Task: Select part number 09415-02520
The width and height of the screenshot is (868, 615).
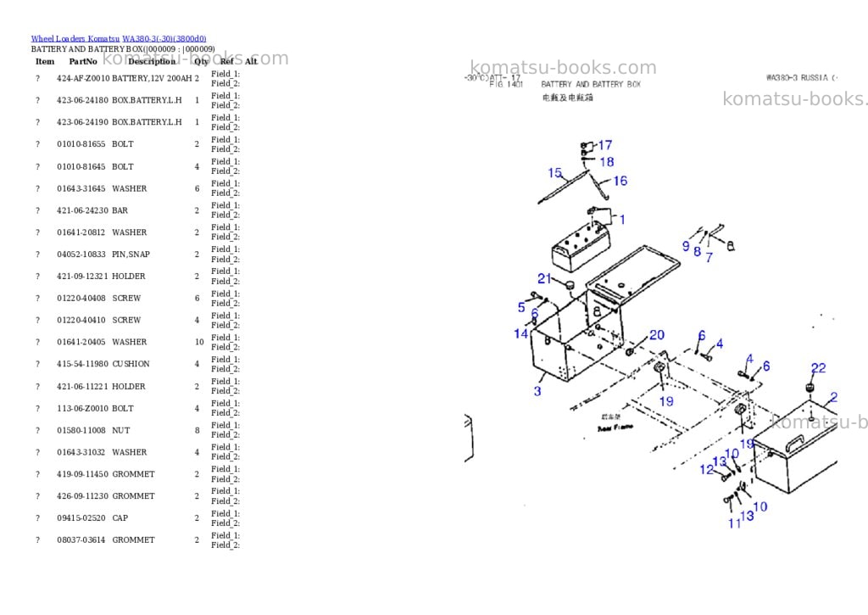Action: 81,518
